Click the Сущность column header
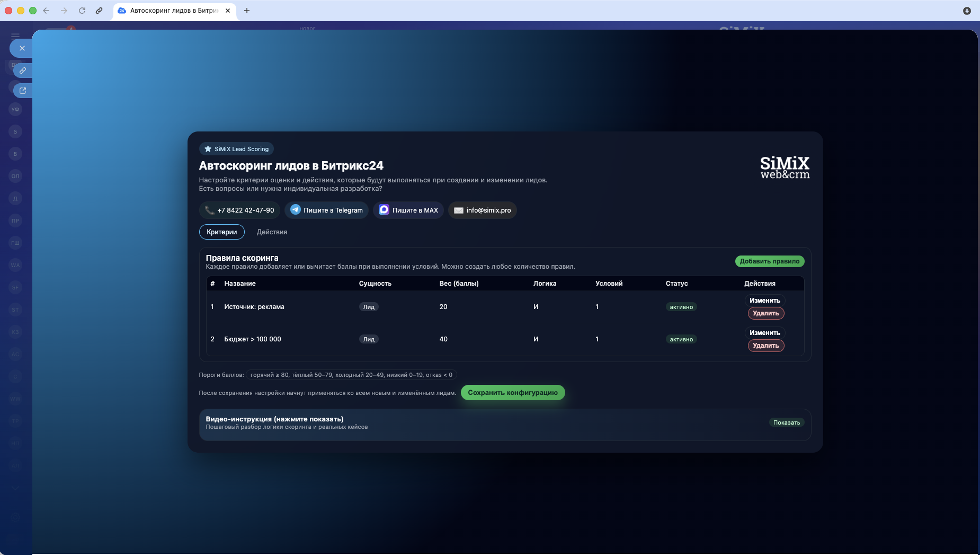 (375, 284)
